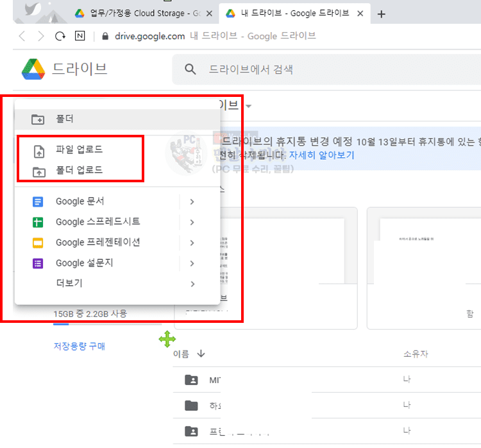Viewport: 481px width, 448px height.
Task: Click the 저장용량 구매 link
Action: pyautogui.click(x=79, y=347)
